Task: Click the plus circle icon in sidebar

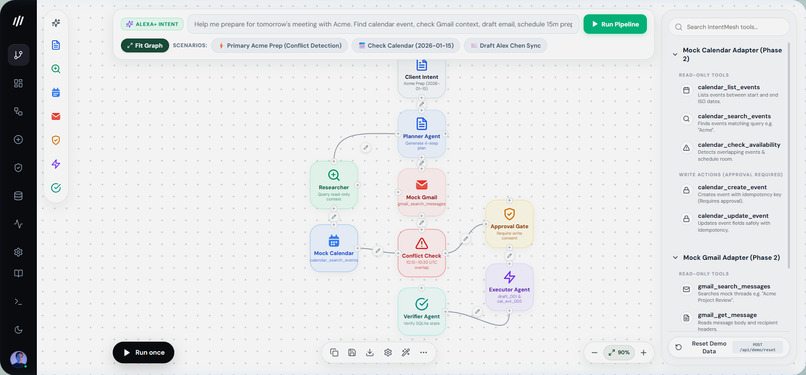Action: 19,140
